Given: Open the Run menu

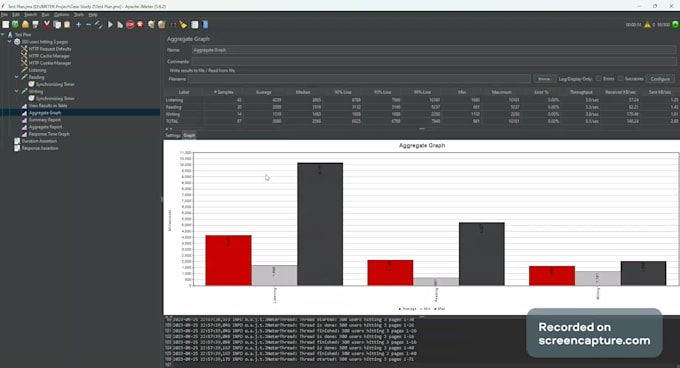Looking at the screenshot, I should pyautogui.click(x=45, y=15).
